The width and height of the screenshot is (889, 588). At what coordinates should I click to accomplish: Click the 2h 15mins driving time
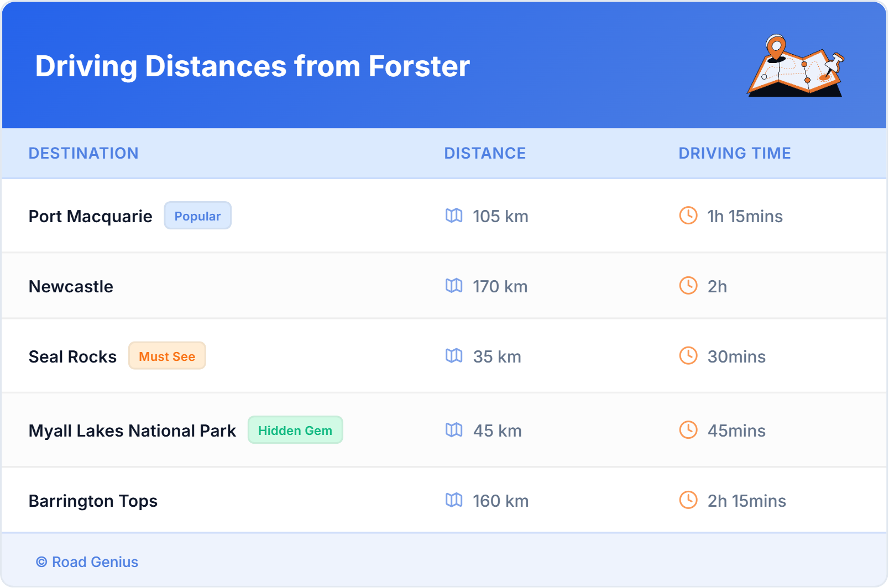746,501
